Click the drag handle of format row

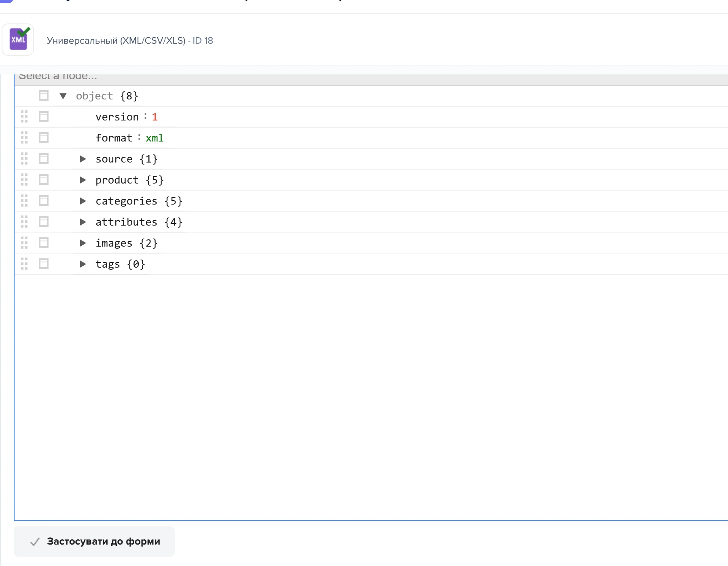click(x=24, y=138)
